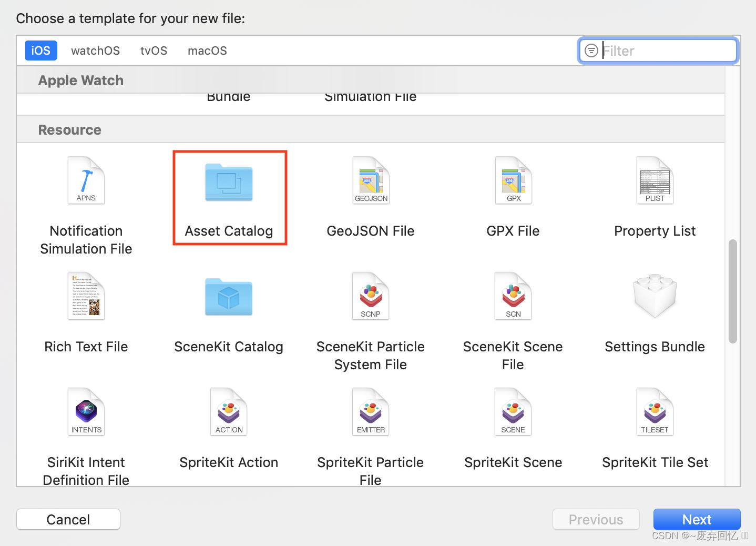Image resolution: width=756 pixels, height=546 pixels.
Task: Open the filter options icon in search field
Action: coord(591,50)
